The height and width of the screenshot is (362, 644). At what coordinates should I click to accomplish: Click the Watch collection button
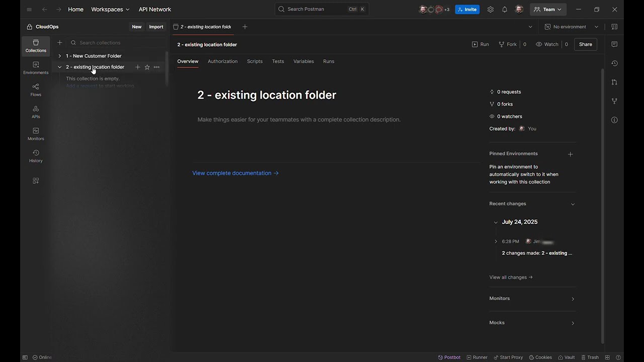[x=547, y=44]
